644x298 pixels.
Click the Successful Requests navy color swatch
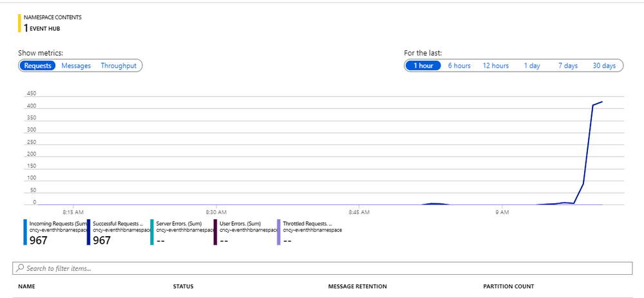[89, 232]
